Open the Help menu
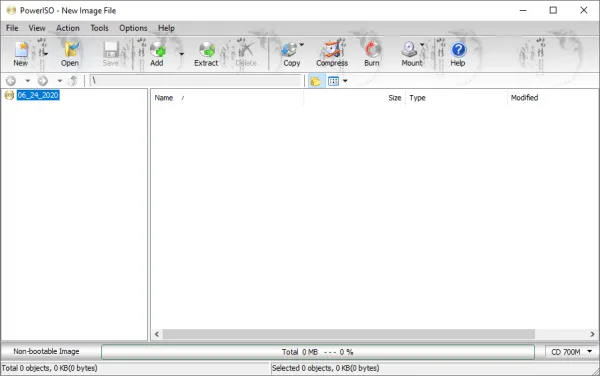 pos(166,28)
